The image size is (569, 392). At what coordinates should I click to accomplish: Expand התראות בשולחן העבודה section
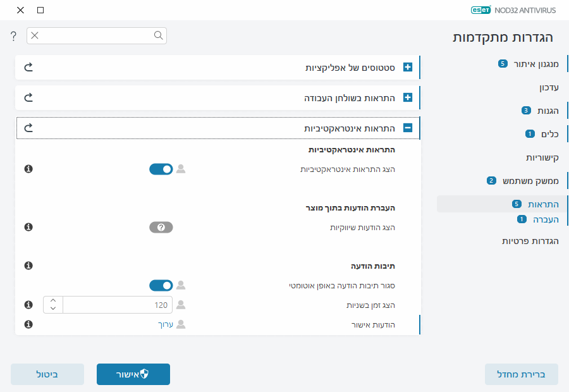(408, 97)
